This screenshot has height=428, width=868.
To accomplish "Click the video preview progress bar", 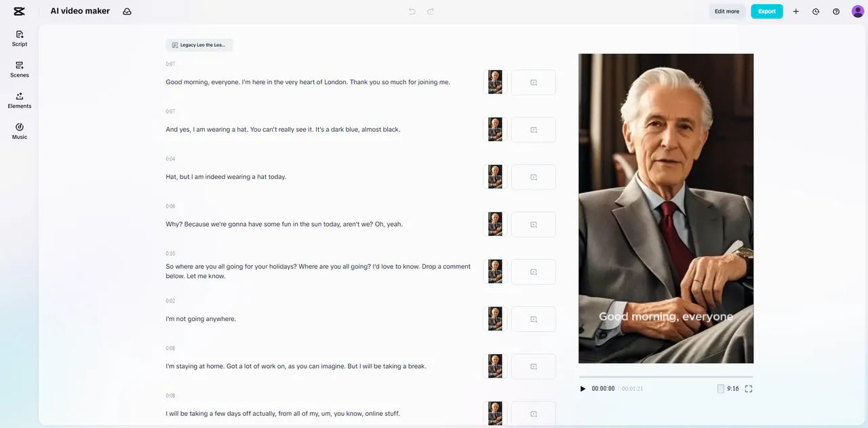I will [x=665, y=376].
